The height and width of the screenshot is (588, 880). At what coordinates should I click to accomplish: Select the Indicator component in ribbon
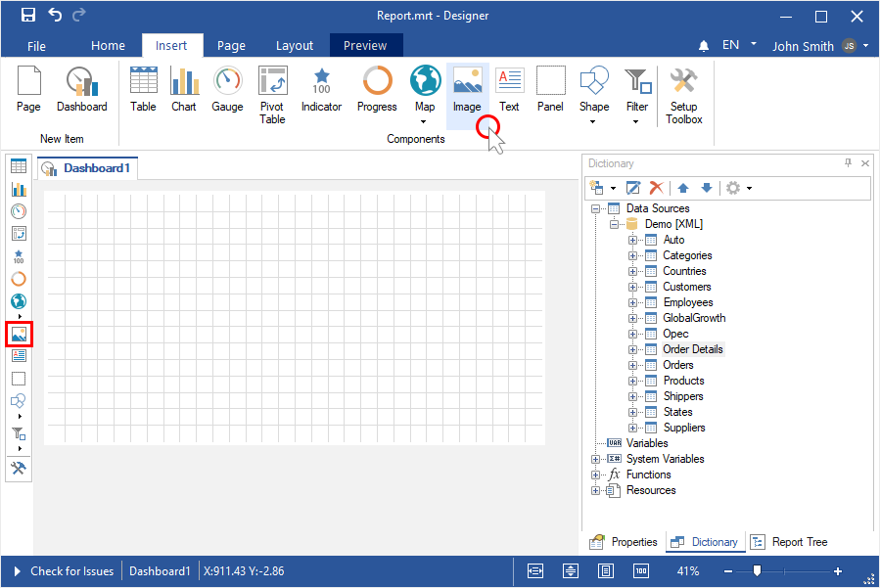[321, 90]
